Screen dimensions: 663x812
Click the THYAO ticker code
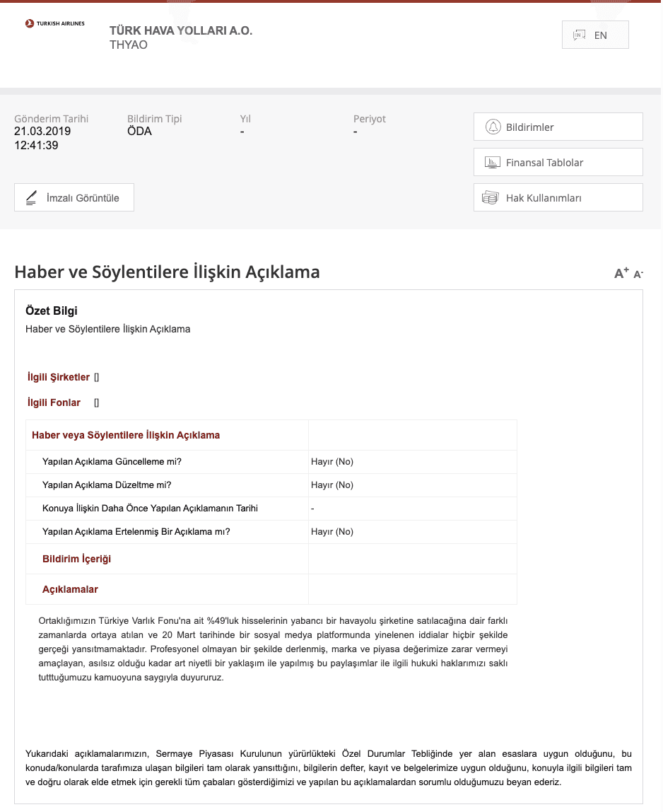pyautogui.click(x=129, y=45)
